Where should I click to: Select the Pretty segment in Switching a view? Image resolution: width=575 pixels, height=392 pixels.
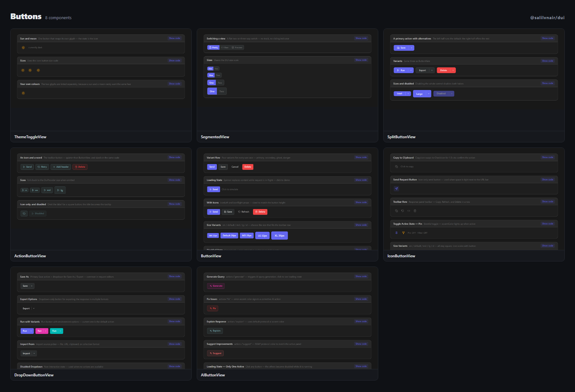click(x=213, y=48)
